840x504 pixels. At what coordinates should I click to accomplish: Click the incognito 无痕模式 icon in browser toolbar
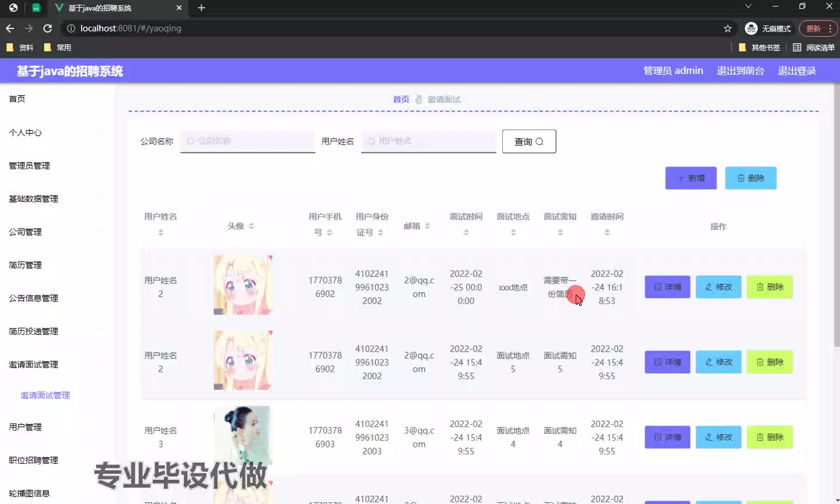[x=751, y=28]
